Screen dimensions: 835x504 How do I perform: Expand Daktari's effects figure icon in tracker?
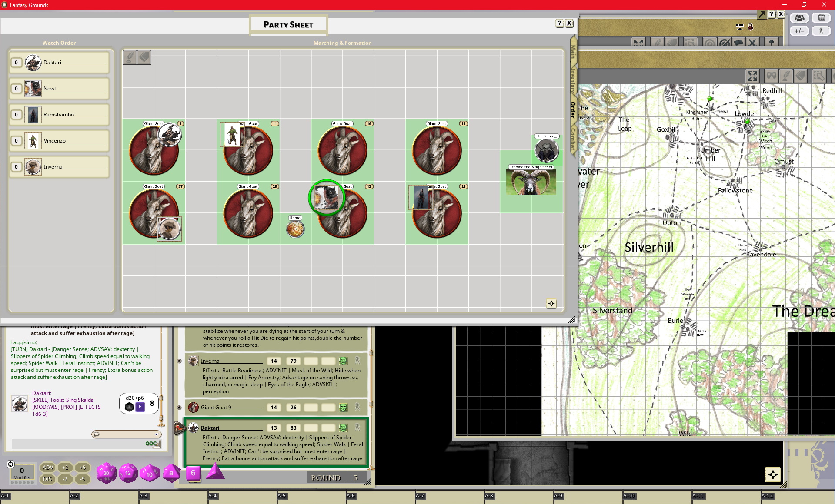pyautogui.click(x=357, y=428)
